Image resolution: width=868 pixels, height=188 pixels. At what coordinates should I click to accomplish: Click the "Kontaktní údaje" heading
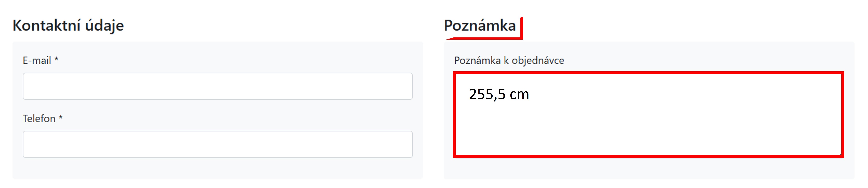click(68, 26)
